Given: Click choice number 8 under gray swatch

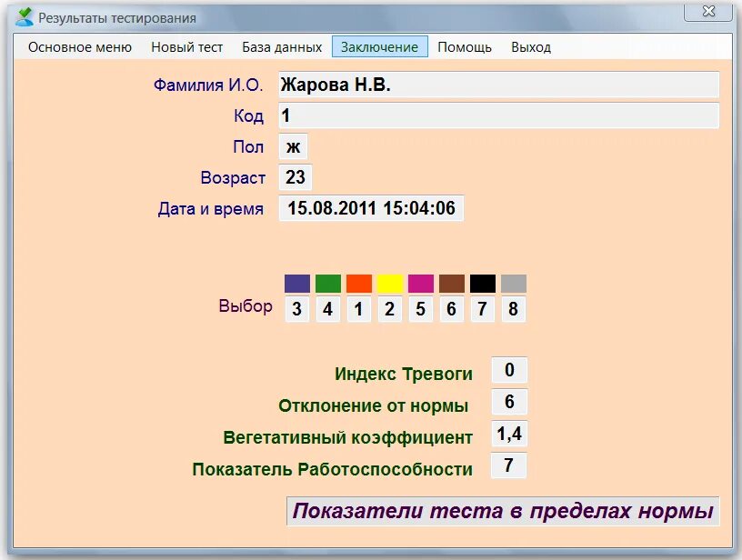Looking at the screenshot, I should point(514,309).
